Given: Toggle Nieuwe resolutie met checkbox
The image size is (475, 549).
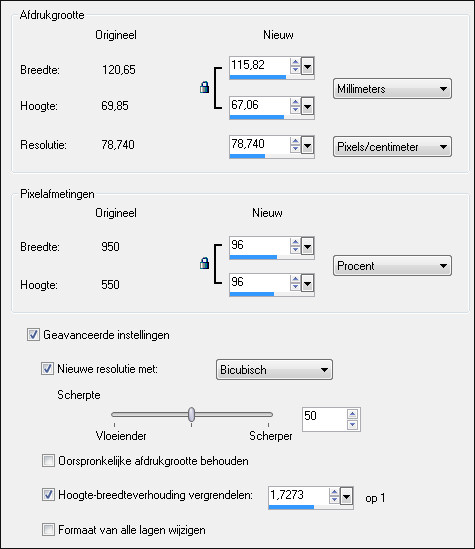Looking at the screenshot, I should coord(47,369).
